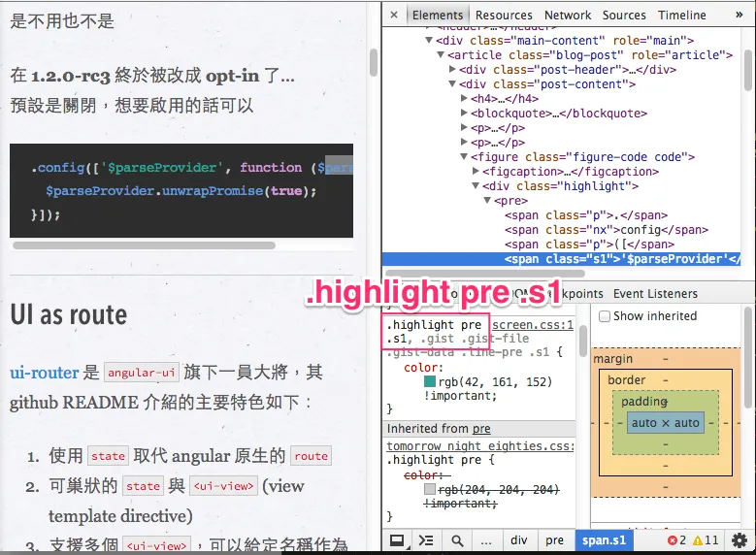Switch to the Network tab
Viewport: 756px width, 555px height.
tap(568, 15)
